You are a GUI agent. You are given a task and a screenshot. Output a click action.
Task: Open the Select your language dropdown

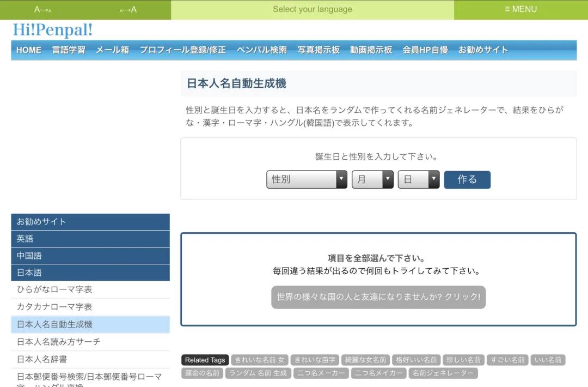[x=312, y=9]
